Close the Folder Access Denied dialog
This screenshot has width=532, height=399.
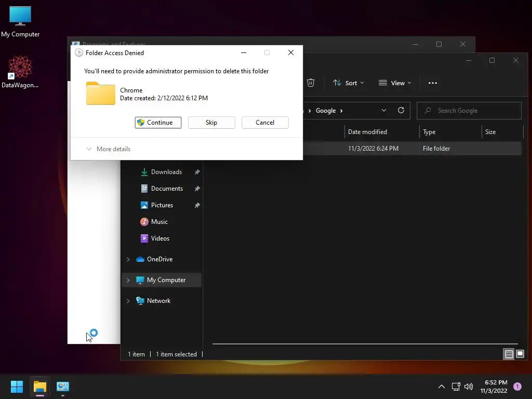[291, 52]
